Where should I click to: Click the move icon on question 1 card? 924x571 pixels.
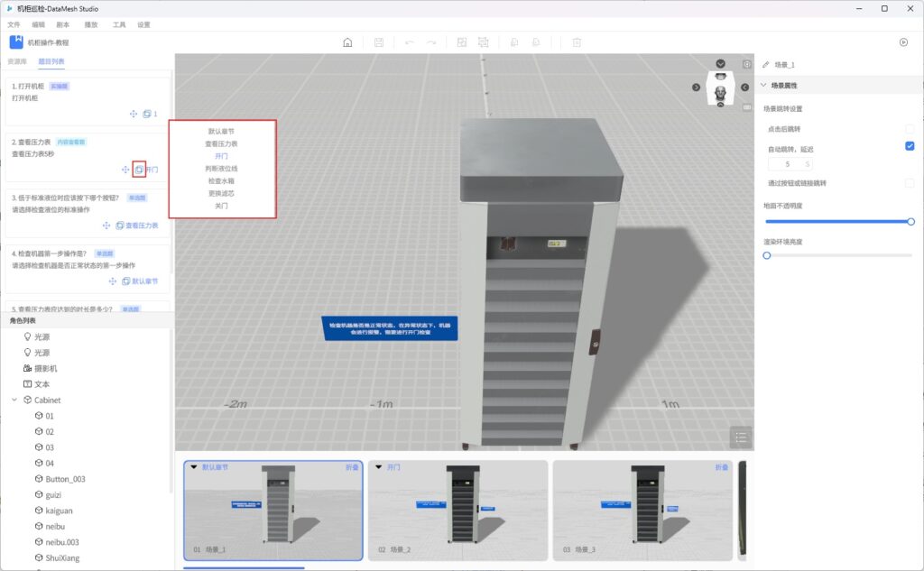click(134, 114)
